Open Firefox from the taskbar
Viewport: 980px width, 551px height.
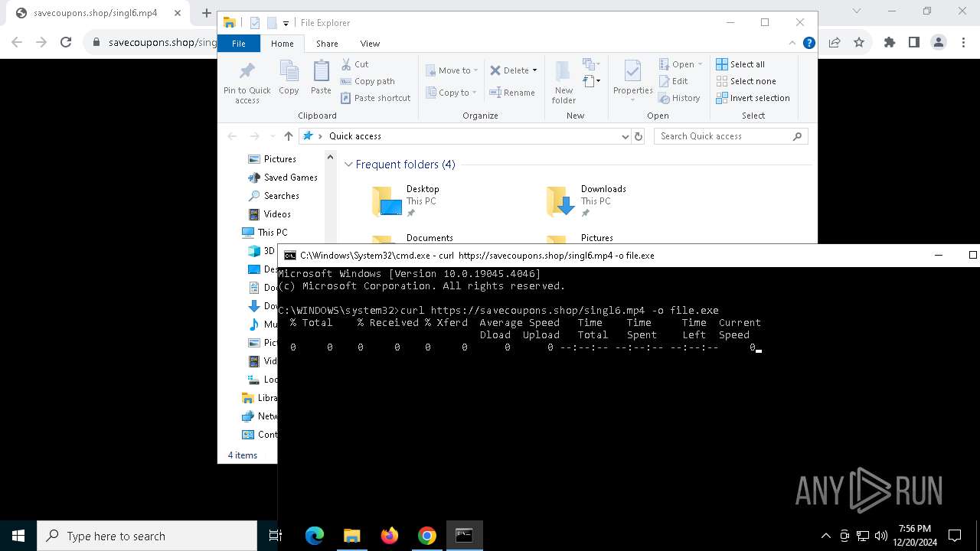[x=390, y=536]
